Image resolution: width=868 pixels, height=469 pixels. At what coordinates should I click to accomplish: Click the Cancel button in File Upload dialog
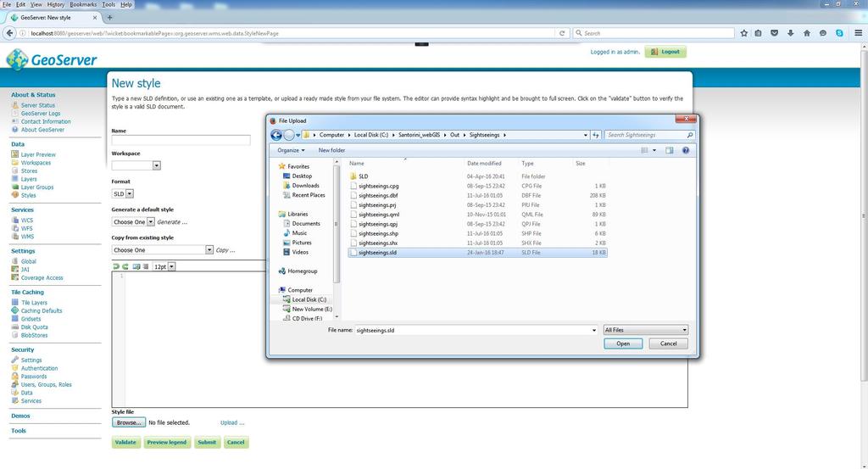[x=668, y=343]
